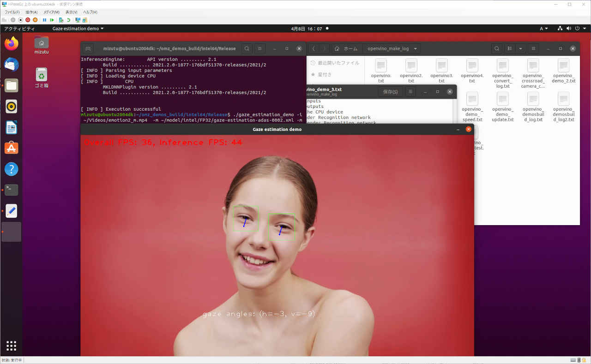Screen dimensions: 591x364
Task: Select the openvino.txt file
Action: point(381,71)
